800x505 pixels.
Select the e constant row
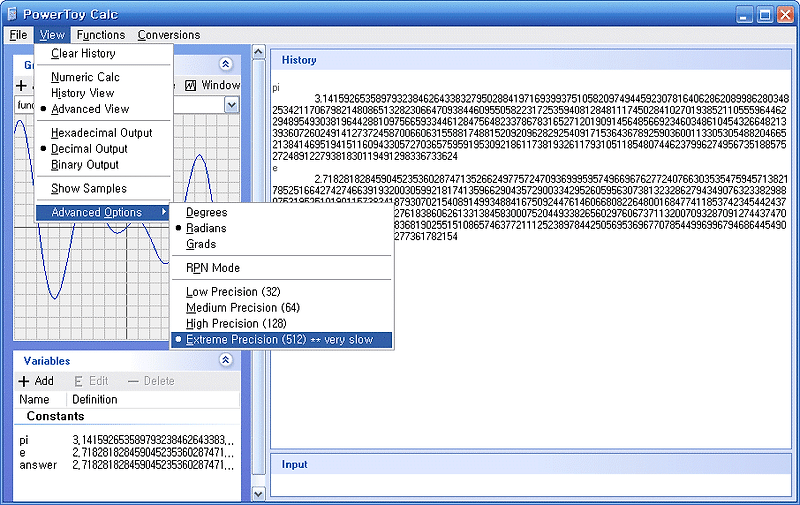coord(127,452)
